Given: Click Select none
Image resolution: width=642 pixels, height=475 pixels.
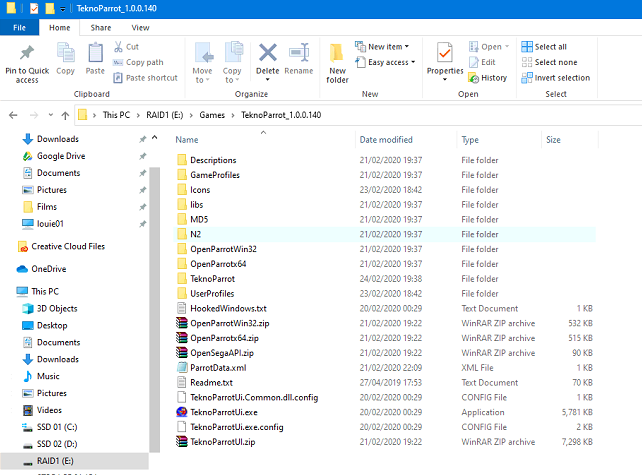Looking at the screenshot, I should [549, 62].
